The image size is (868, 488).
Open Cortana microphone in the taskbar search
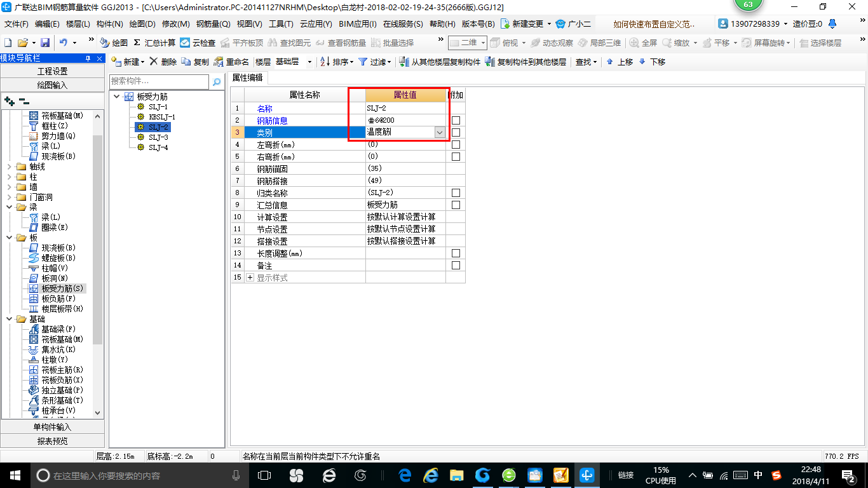(x=236, y=475)
